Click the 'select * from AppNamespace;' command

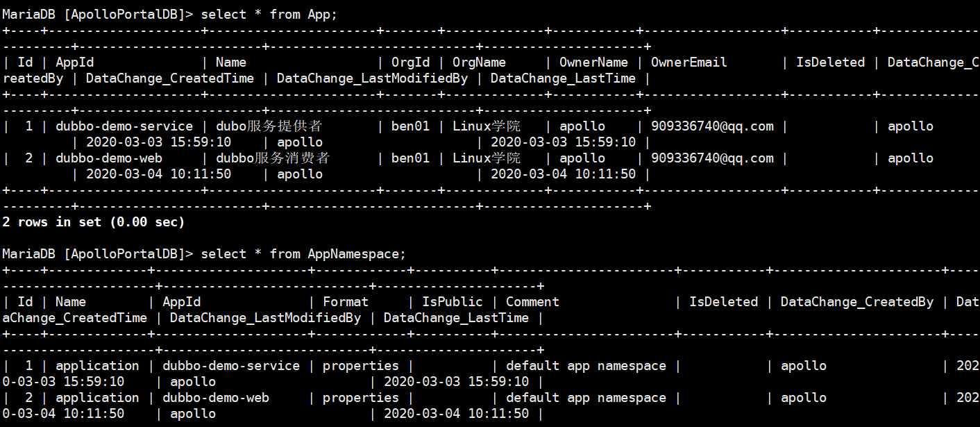click(x=303, y=253)
